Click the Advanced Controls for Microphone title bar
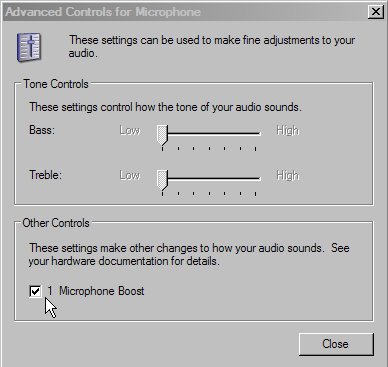This screenshot has width=388, height=367. pyautogui.click(x=185, y=12)
